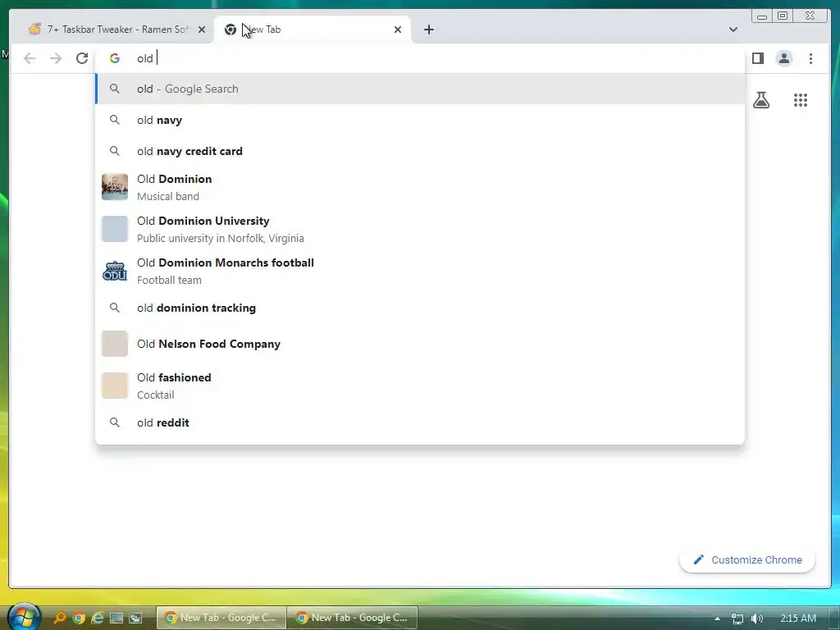
Task: Choose Old Dominion musical band suggestion
Action: click(420, 187)
